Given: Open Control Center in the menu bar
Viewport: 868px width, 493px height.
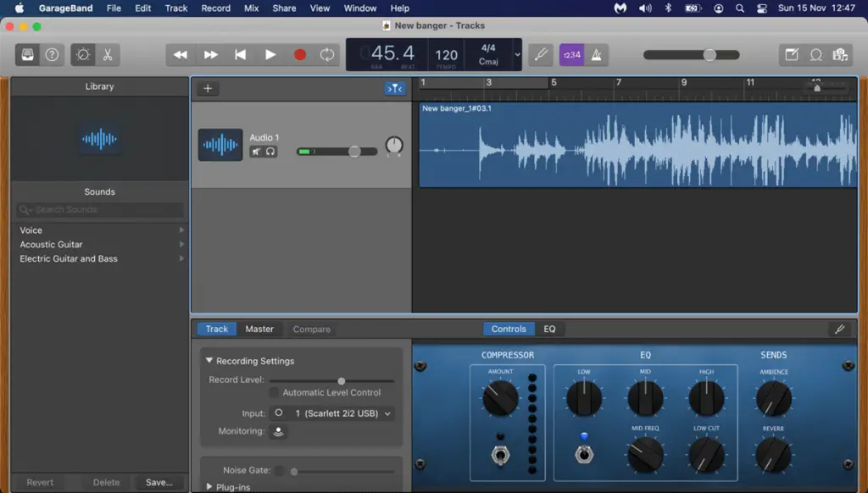Looking at the screenshot, I should [762, 8].
